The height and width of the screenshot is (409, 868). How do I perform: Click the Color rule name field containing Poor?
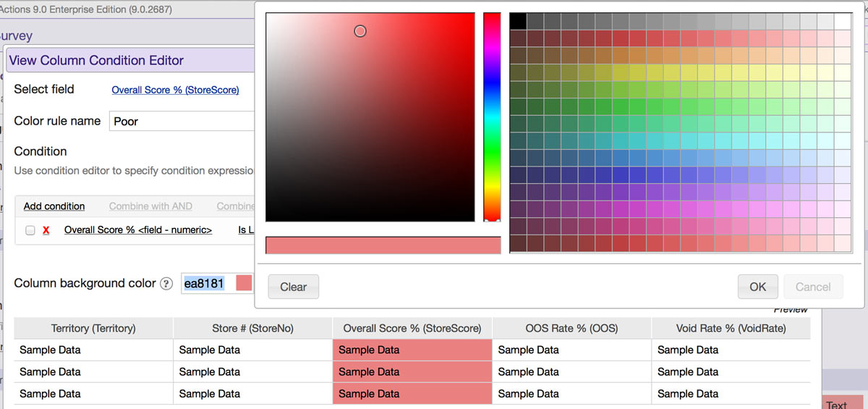181,122
